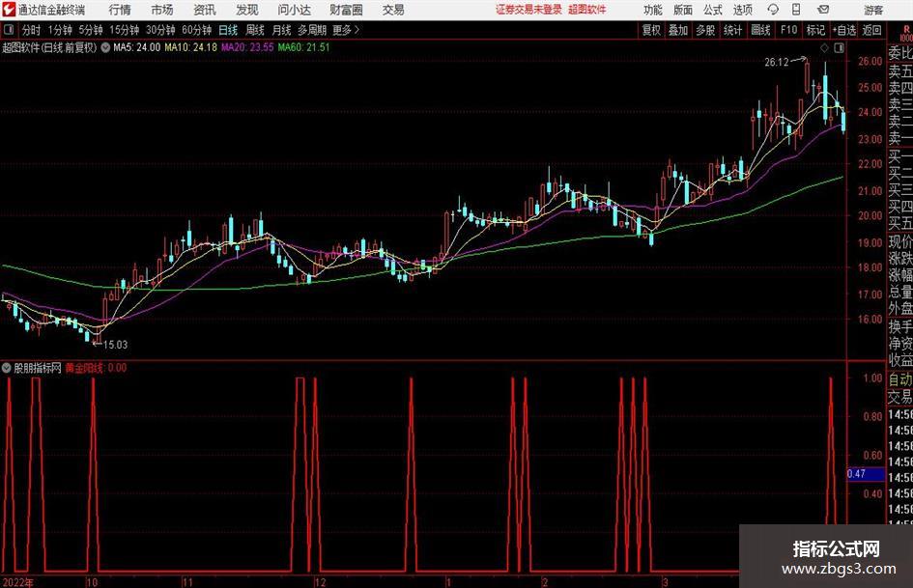Add stock via +自选 button
The height and width of the screenshot is (588, 913).
[x=844, y=30]
